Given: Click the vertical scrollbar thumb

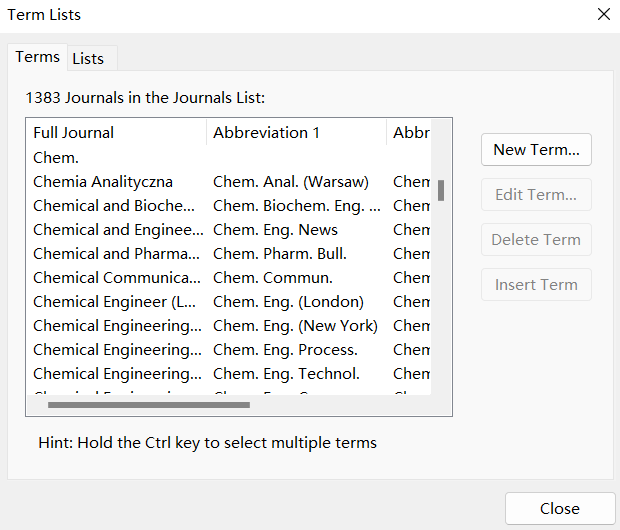Looking at the screenshot, I should pos(441,190).
